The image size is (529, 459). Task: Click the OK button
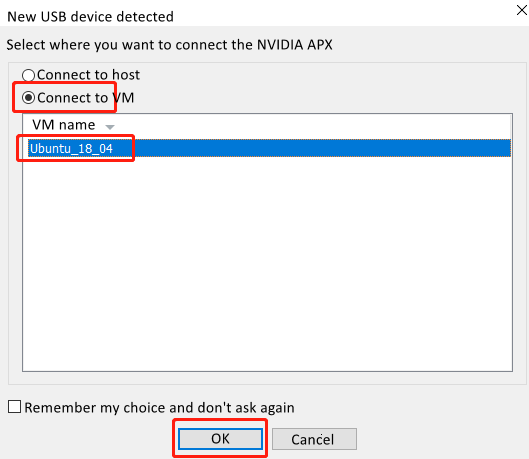click(x=220, y=439)
